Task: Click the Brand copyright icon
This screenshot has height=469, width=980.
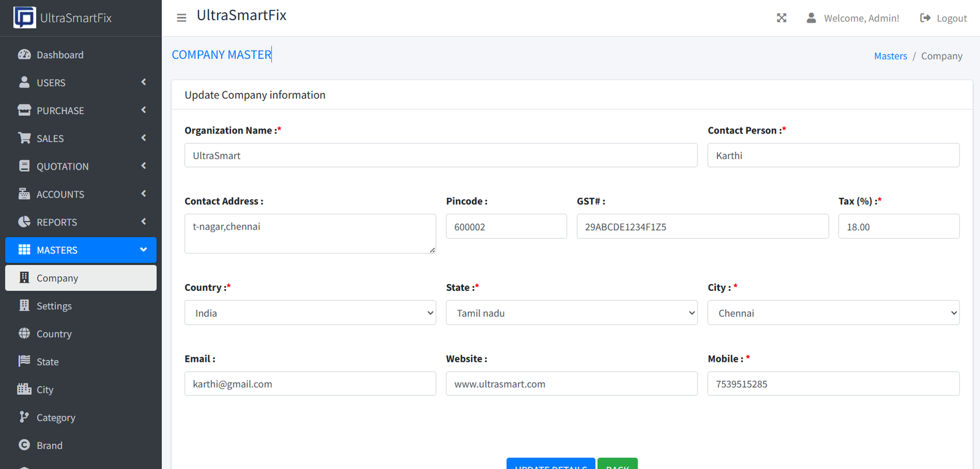Action: point(24,445)
